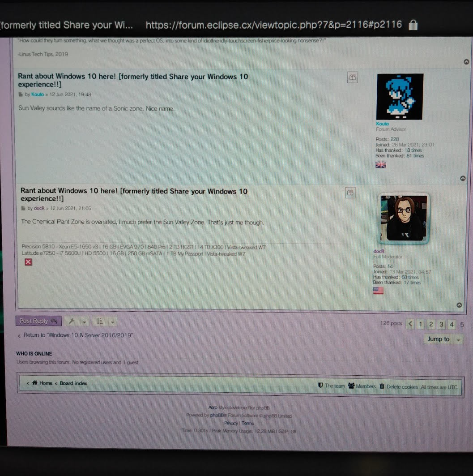Click current page number 5
473x476 pixels.
(x=462, y=325)
